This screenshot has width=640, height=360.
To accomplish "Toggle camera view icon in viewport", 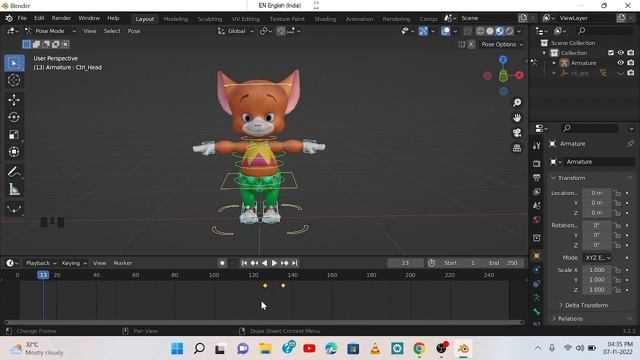I will click(517, 133).
